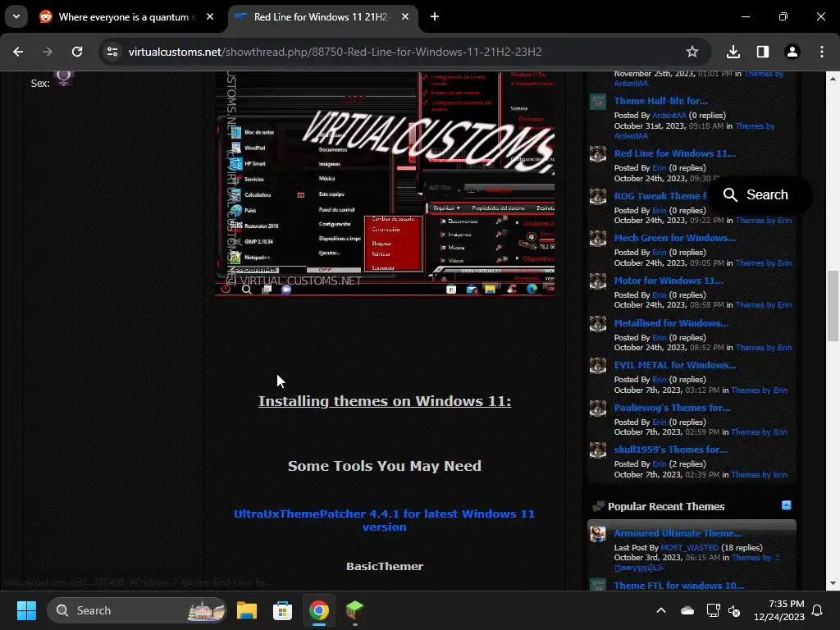
Task: Open network tray icon
Action: coord(713,610)
